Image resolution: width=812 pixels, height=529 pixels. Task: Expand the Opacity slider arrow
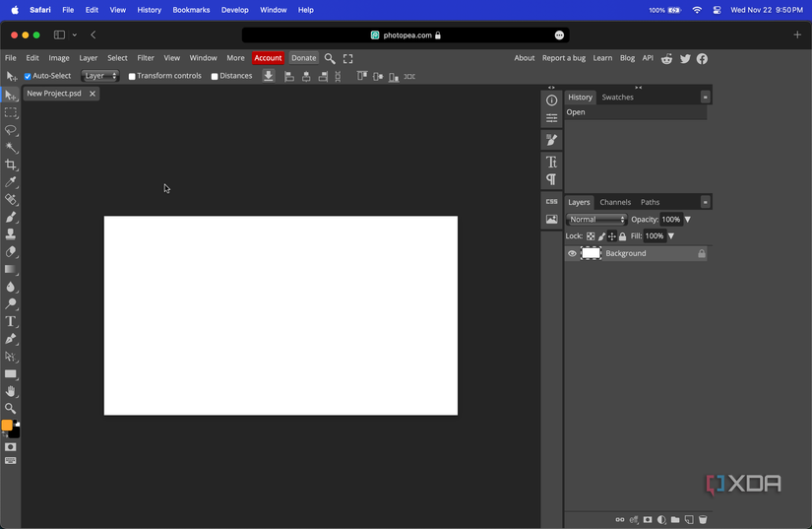coord(688,219)
